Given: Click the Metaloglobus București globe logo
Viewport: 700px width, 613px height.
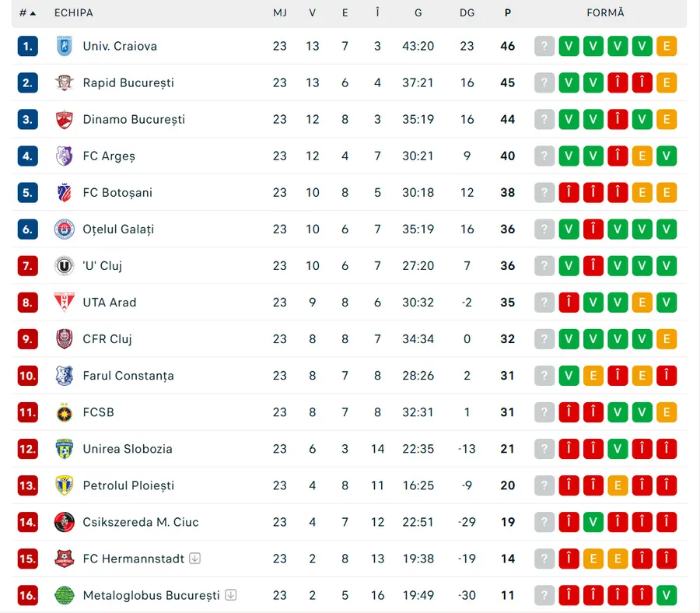Looking at the screenshot, I should [64, 595].
